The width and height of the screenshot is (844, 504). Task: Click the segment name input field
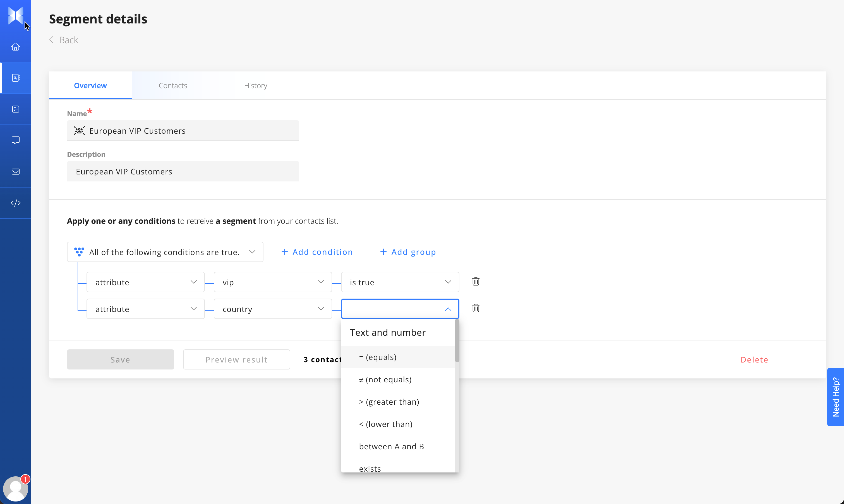[183, 131]
